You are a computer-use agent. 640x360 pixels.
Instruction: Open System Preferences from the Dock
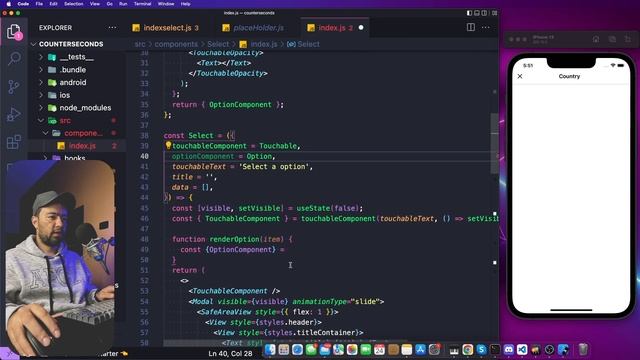(x=434, y=349)
